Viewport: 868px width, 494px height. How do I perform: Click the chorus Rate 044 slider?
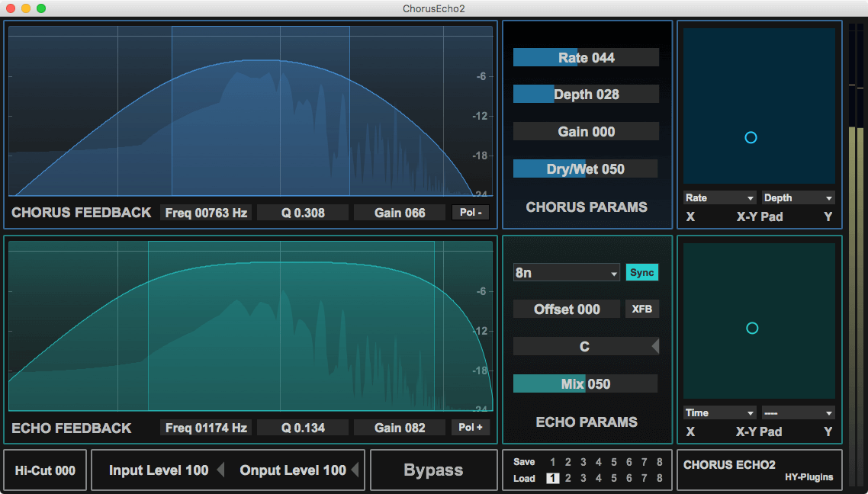pos(586,58)
